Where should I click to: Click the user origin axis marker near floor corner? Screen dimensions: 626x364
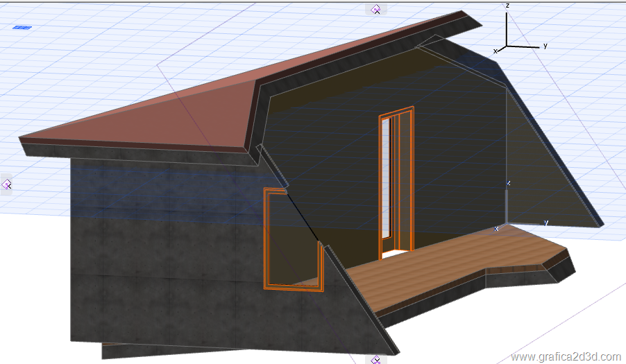pyautogui.click(x=507, y=223)
